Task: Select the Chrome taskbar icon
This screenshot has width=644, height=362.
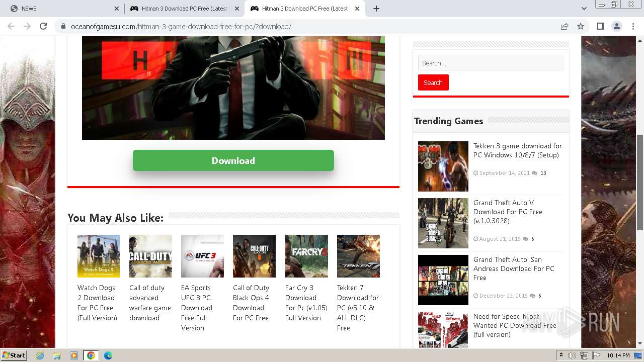Action: [91, 355]
